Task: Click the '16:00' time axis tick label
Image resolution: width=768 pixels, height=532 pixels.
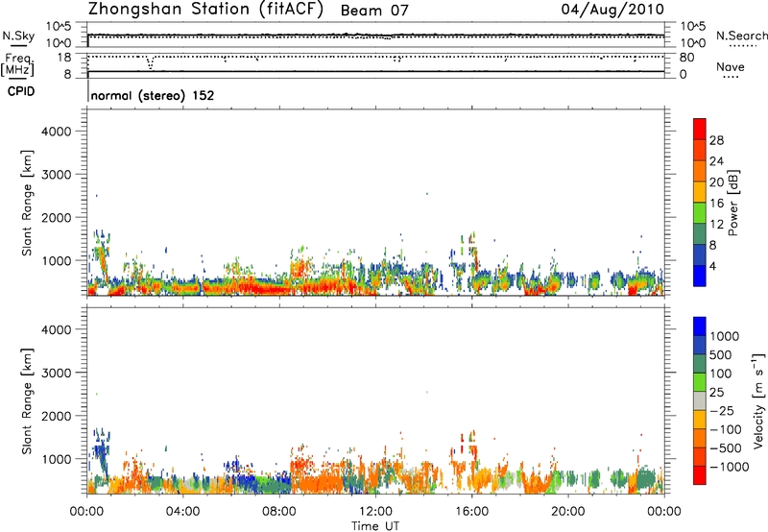Action: (x=471, y=512)
